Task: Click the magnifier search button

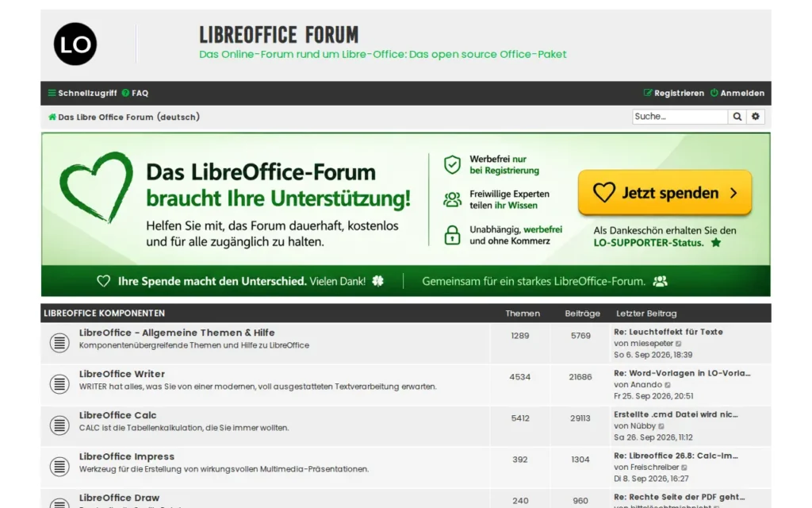Action: 737,117
